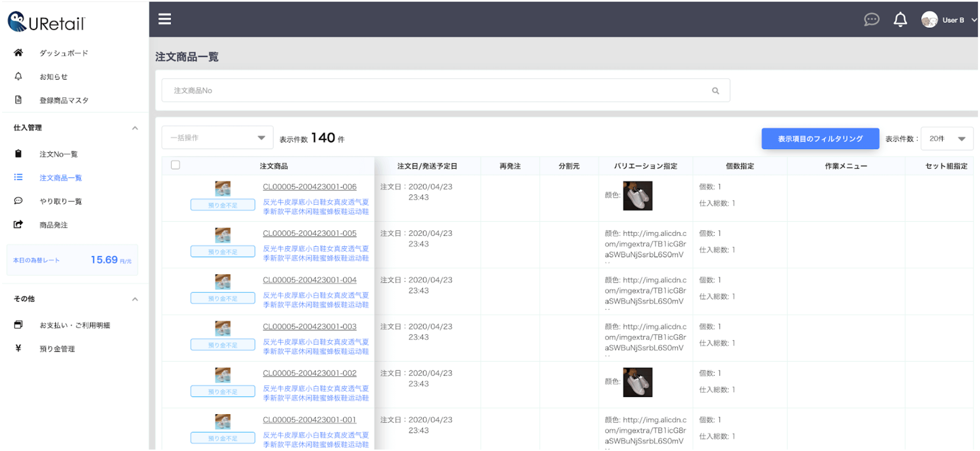Click the bell icon beside お知らせ
The width and height of the screenshot is (980, 451).
point(18,76)
